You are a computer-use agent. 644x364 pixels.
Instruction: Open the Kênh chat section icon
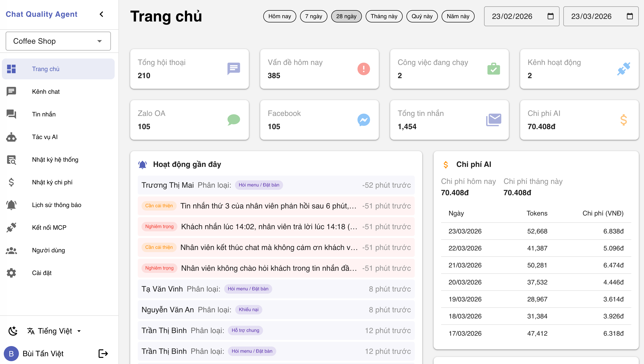[11, 92]
